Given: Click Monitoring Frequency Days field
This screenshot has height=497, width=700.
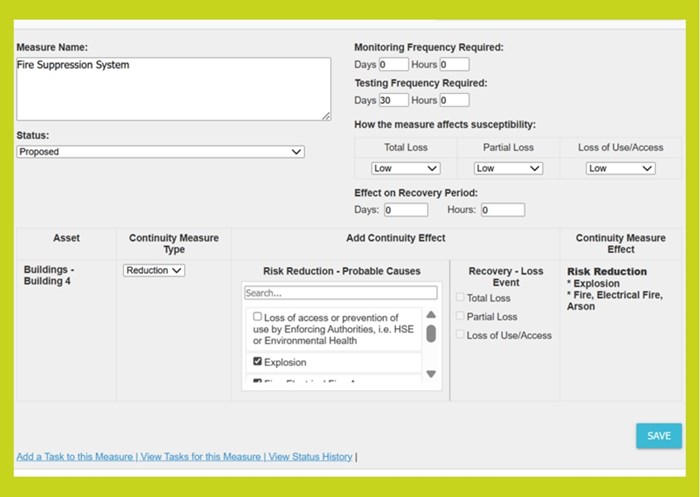Looking at the screenshot, I should pos(394,64).
